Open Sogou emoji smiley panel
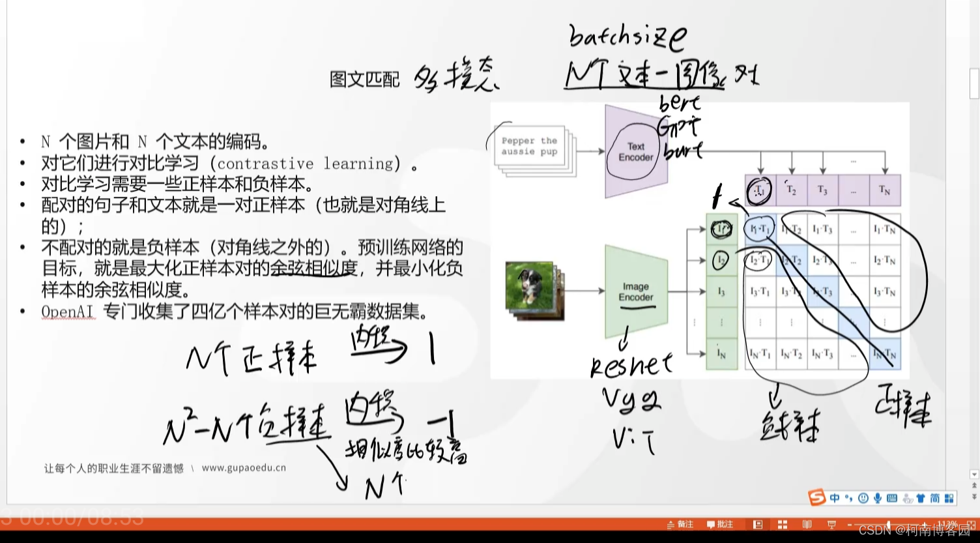This screenshot has height=543, width=980. 863,498
